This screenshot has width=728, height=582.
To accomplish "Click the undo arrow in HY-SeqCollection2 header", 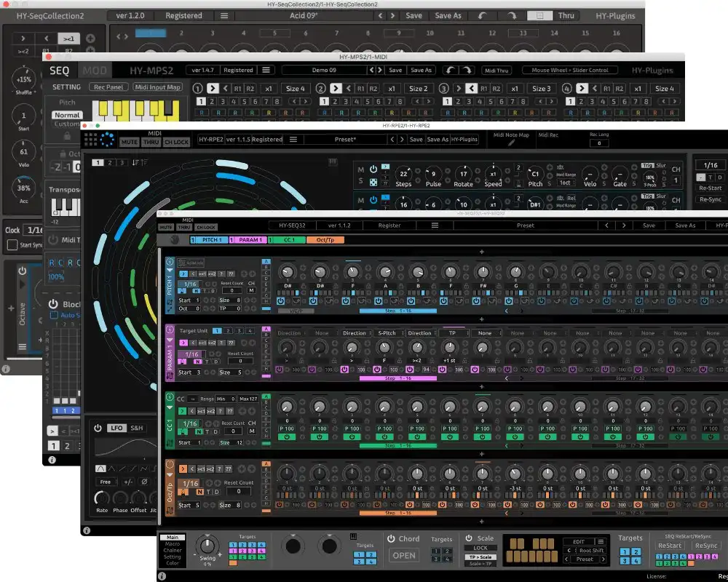I will 483,16.
